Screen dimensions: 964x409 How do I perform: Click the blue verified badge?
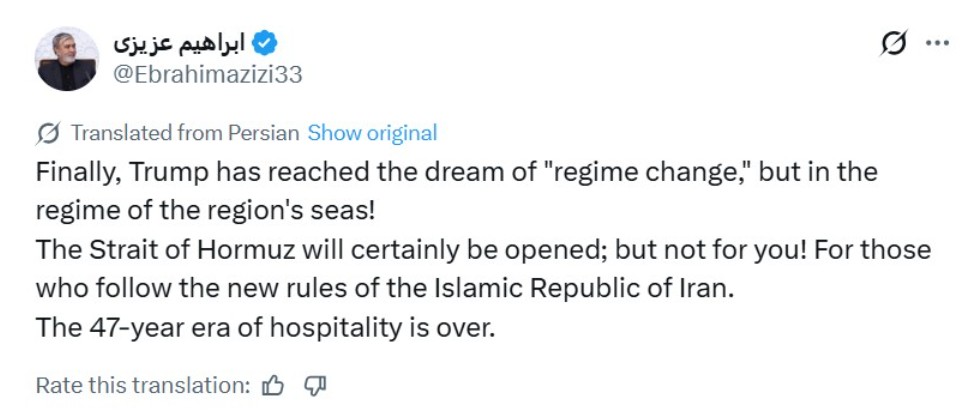click(x=265, y=43)
